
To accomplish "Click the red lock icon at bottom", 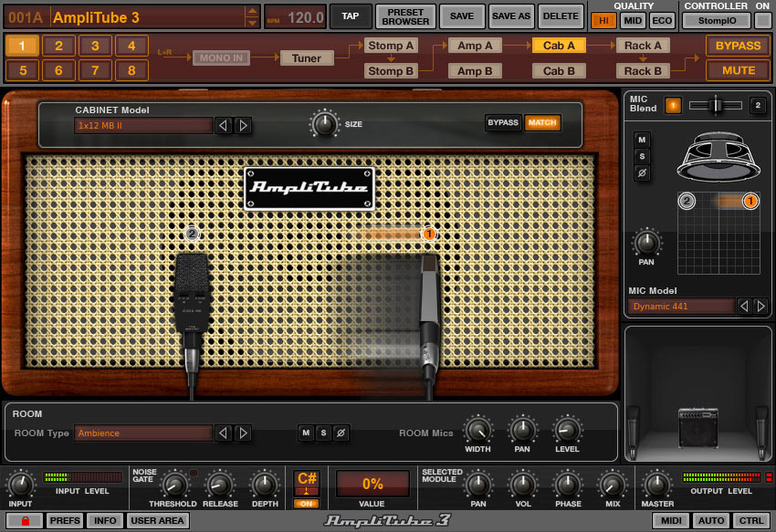I will (x=25, y=521).
